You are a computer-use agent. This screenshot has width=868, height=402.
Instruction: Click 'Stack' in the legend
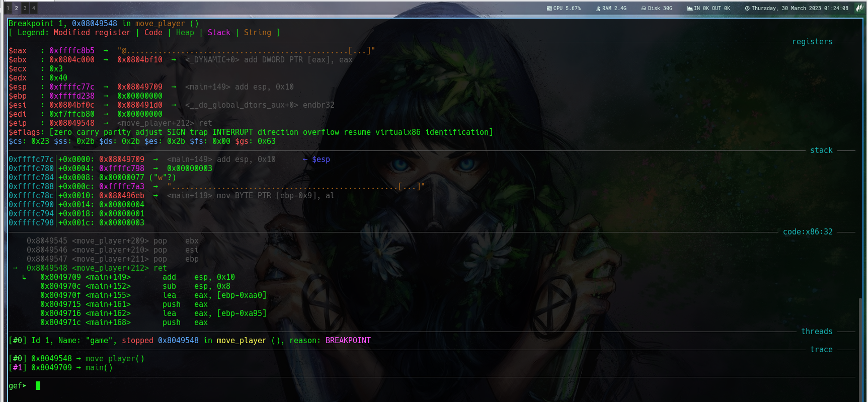pyautogui.click(x=219, y=32)
